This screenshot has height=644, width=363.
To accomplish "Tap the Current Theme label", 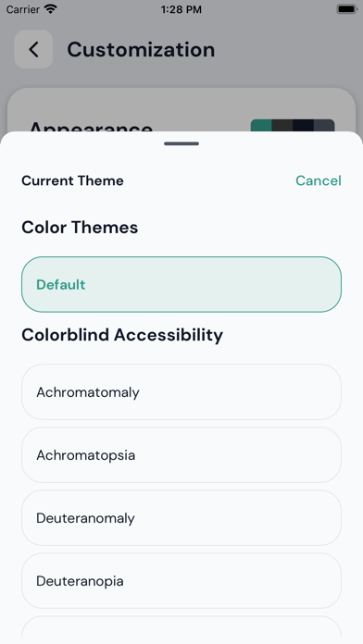I will [72, 180].
